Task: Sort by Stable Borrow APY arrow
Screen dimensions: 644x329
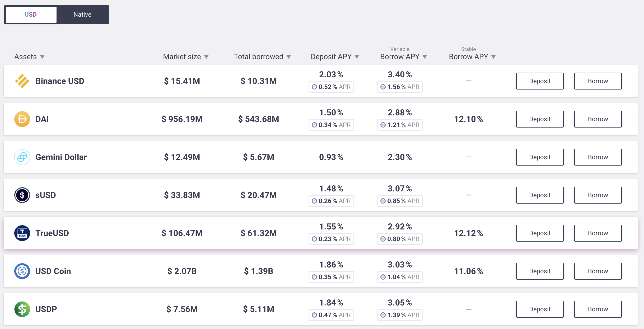Action: pos(493,57)
